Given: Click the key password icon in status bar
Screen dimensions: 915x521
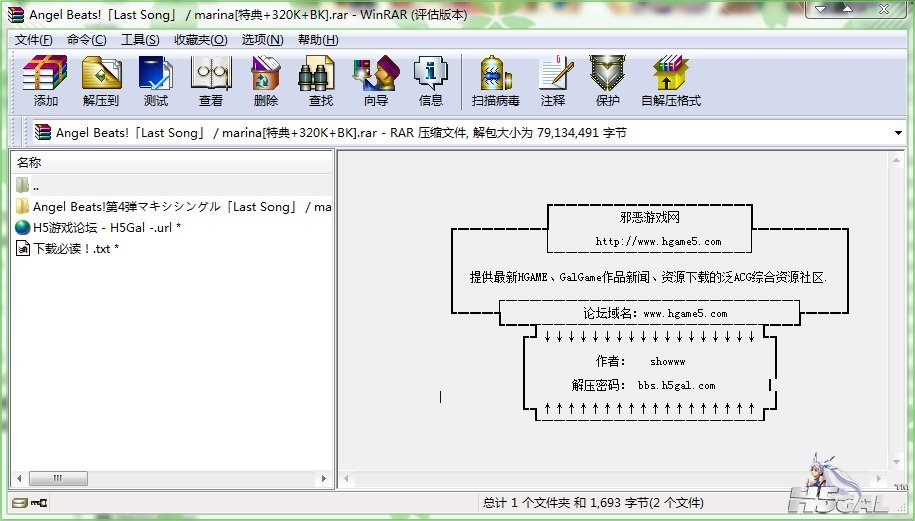Looking at the screenshot, I should pos(39,502).
